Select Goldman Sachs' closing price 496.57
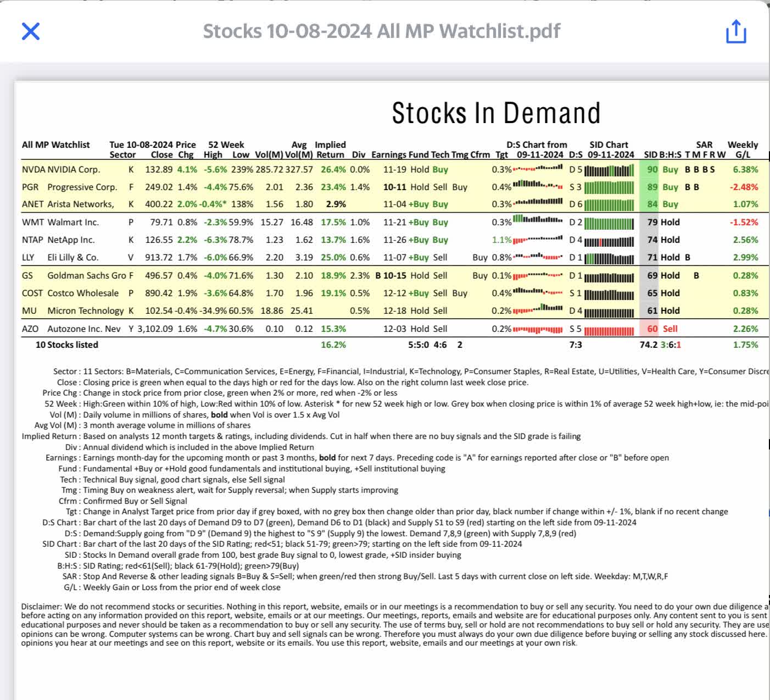The image size is (770, 700). click(x=159, y=275)
